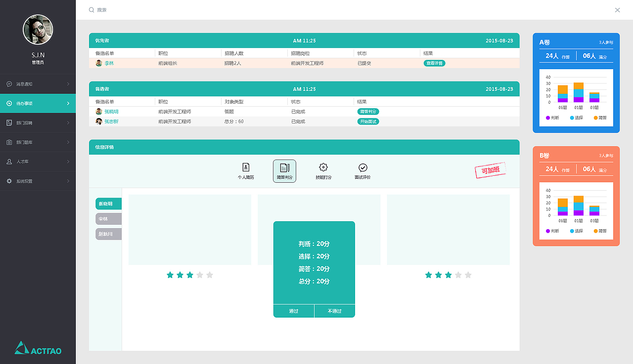Viewport: 633px width, 364px height.
Task: Click 张晓明's avatar in 备选者 table
Action: [99, 112]
